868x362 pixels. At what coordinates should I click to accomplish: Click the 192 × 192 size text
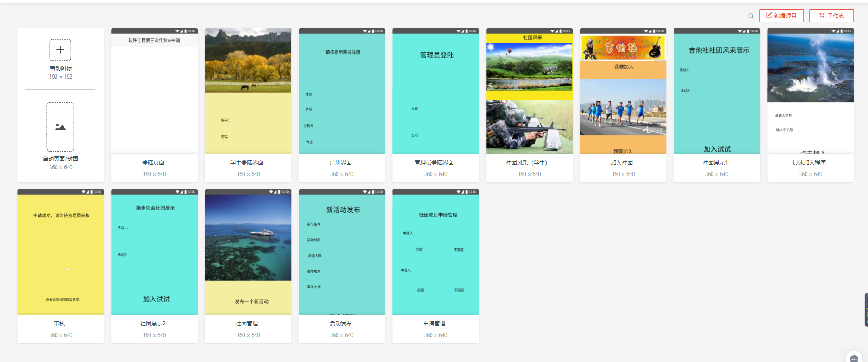(x=61, y=77)
